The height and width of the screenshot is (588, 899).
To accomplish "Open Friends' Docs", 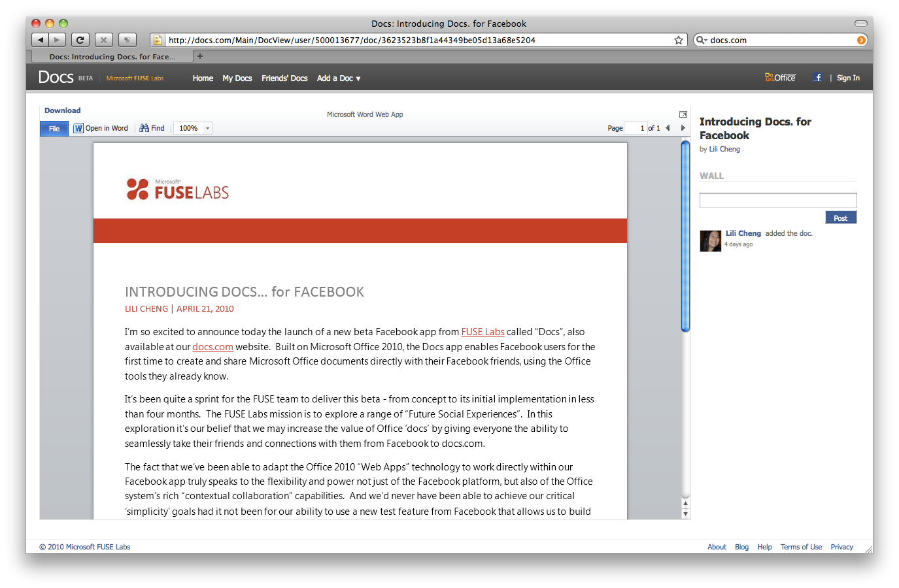I will [x=284, y=78].
